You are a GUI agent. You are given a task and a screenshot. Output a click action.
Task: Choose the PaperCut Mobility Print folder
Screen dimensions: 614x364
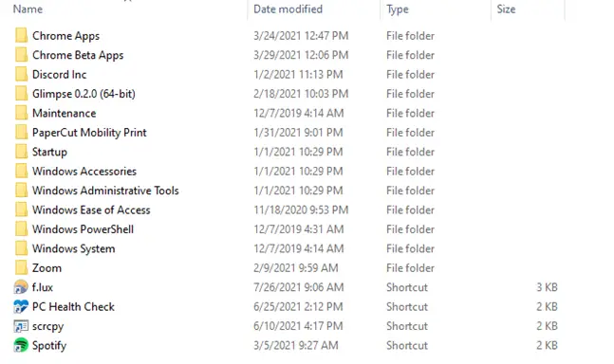(x=89, y=133)
